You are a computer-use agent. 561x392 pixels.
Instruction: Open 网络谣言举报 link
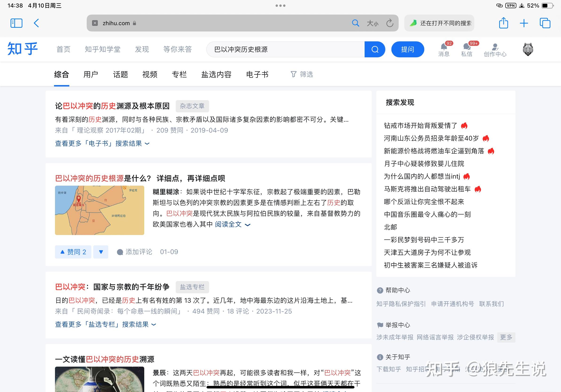(x=435, y=337)
